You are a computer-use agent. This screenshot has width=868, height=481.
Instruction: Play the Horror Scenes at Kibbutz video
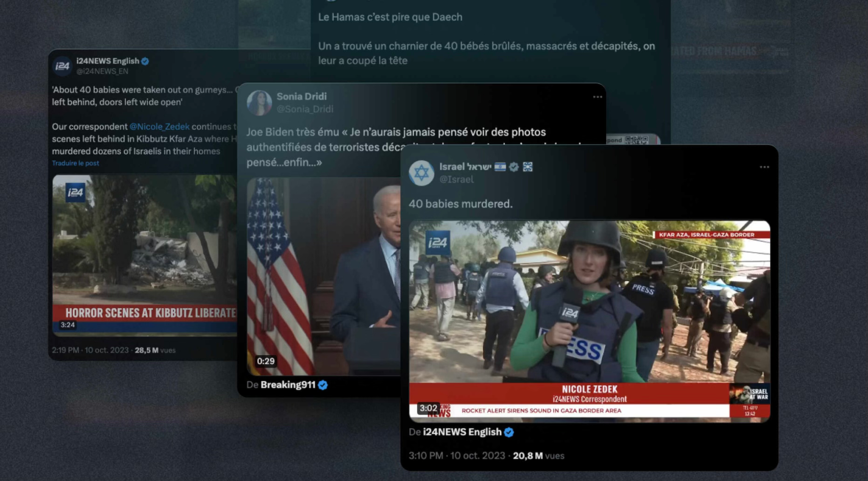point(145,255)
